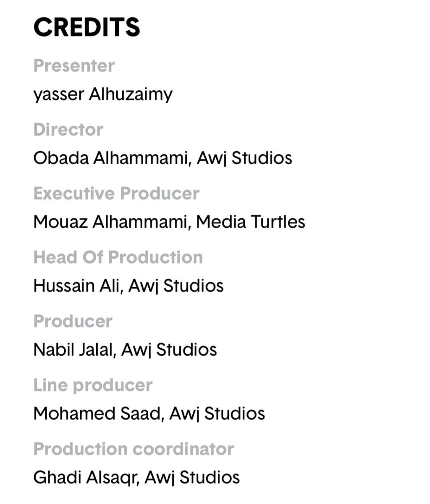Viewport: 430px width, 504px height.
Task: Click Awj Studios in Production coordinator credit
Action: (192, 478)
